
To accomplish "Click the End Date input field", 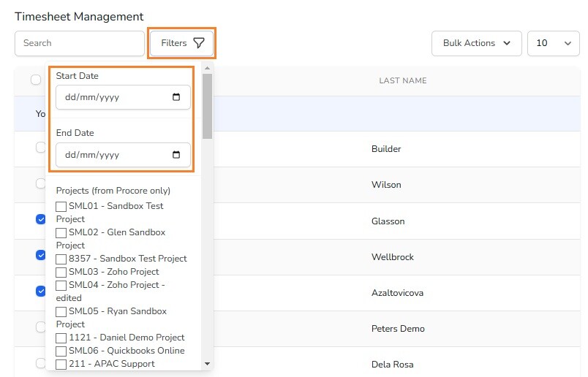I will pyautogui.click(x=123, y=155).
